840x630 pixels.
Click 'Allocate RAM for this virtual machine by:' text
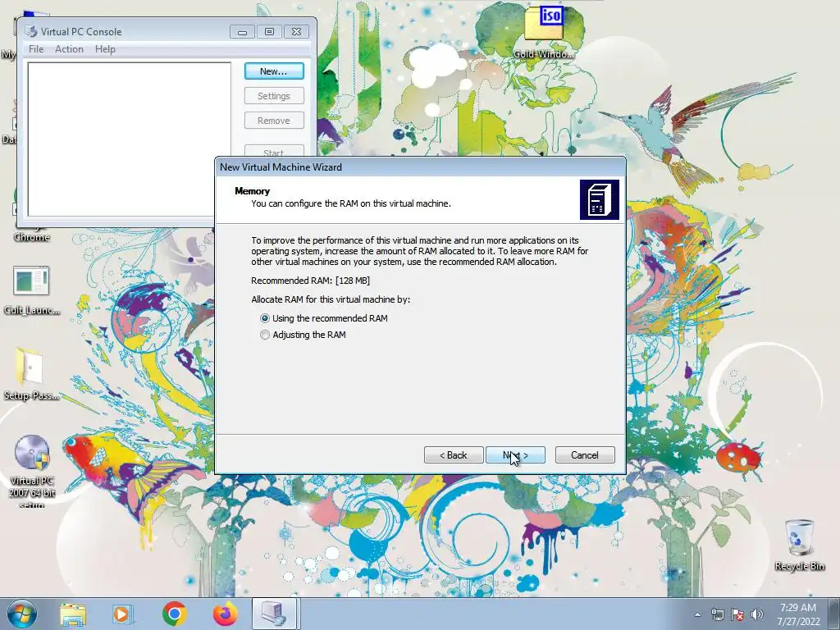click(x=331, y=299)
